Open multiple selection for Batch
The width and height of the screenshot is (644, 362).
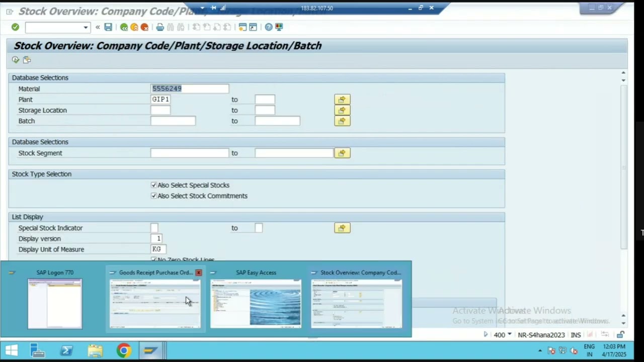(342, 121)
